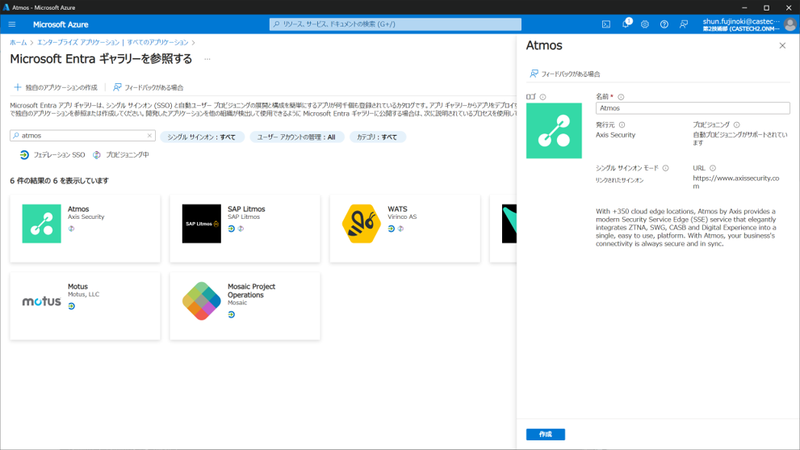Open the notifications bell
This screenshot has width=800, height=450.
[626, 24]
